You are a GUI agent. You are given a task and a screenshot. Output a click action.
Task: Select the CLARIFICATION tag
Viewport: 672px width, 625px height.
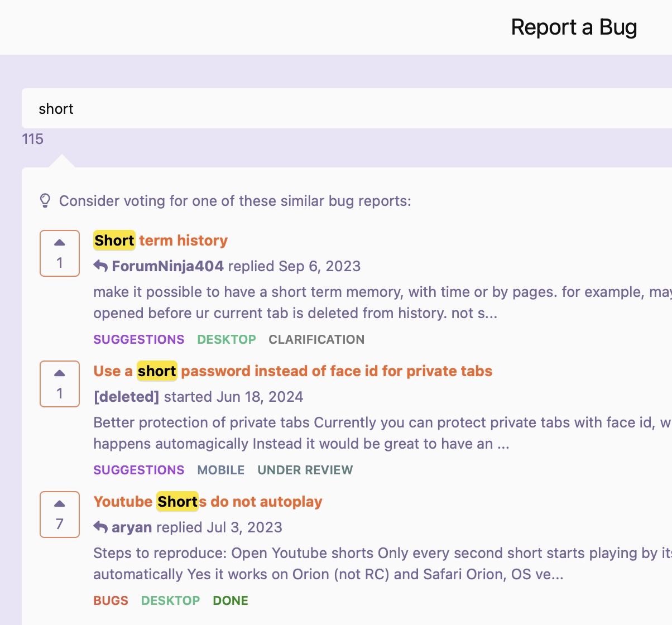316,339
